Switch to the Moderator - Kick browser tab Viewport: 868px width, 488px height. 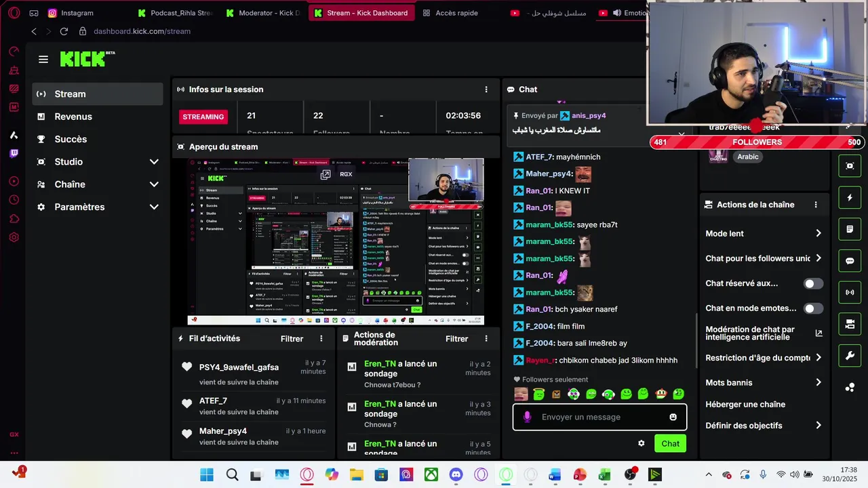tap(263, 13)
